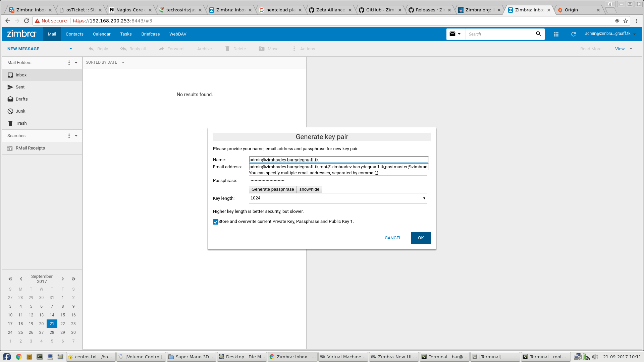Screen dimensions: 644x362
Task: Open the Junk folder
Action: [x=20, y=111]
